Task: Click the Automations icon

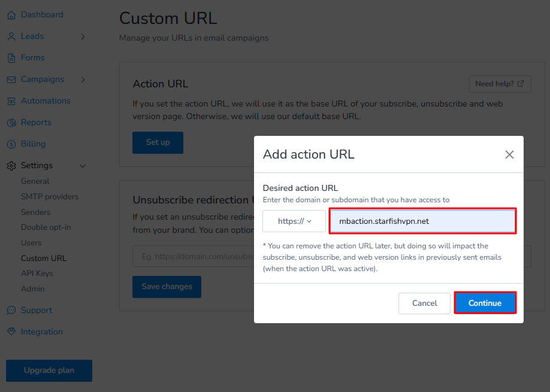Action: [x=11, y=101]
